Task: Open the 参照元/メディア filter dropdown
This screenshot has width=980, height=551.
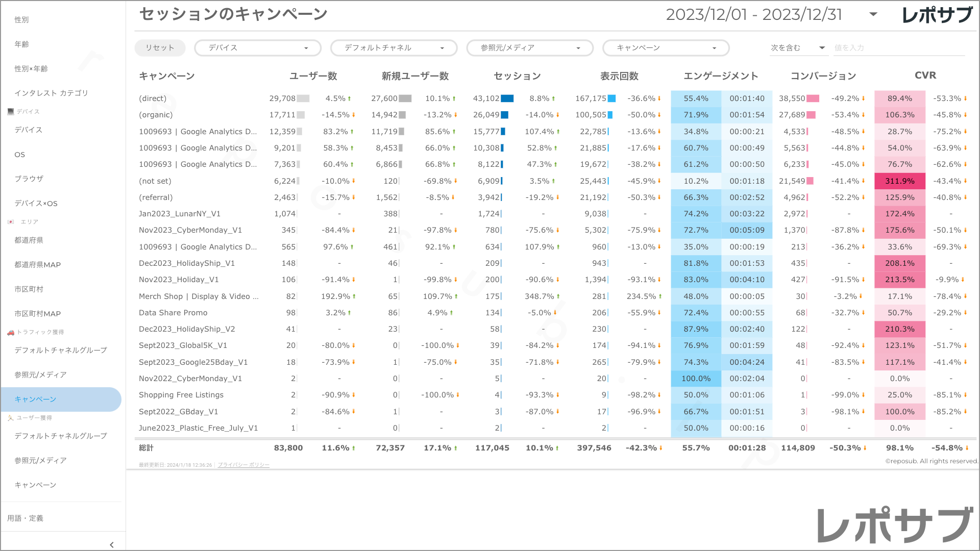Action: pos(578,48)
